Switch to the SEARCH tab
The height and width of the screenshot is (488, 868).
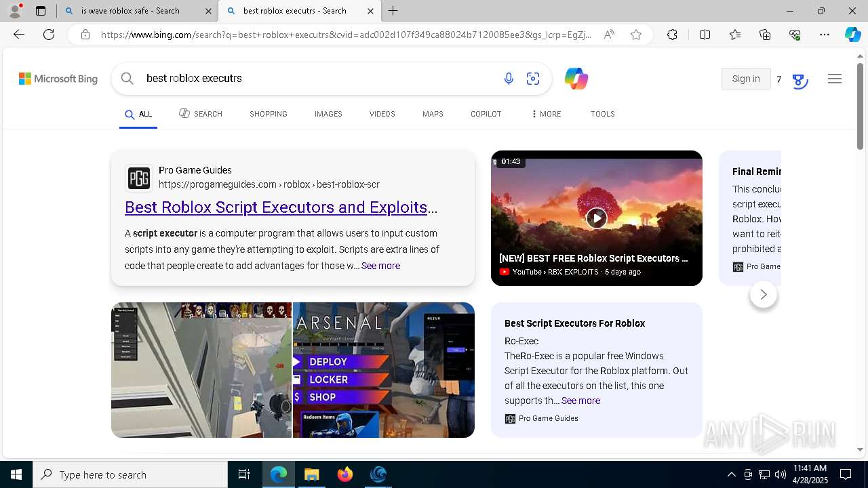tap(201, 114)
